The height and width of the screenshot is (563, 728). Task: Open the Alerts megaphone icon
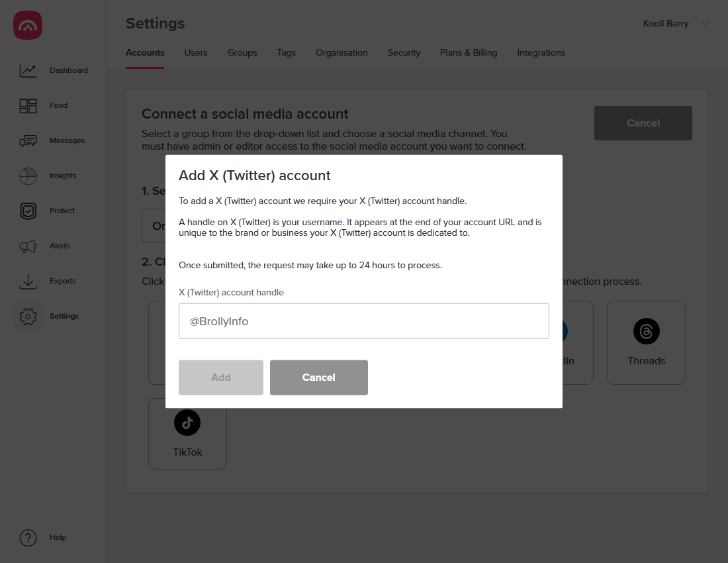coord(28,246)
